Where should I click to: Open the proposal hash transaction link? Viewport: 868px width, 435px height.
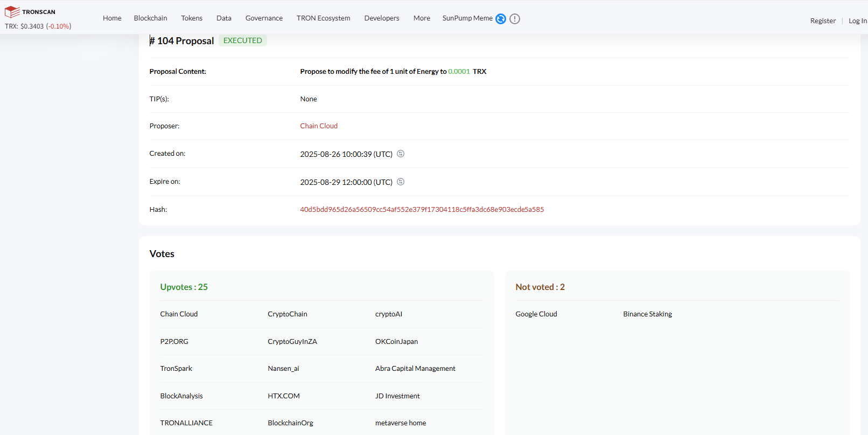click(x=422, y=210)
